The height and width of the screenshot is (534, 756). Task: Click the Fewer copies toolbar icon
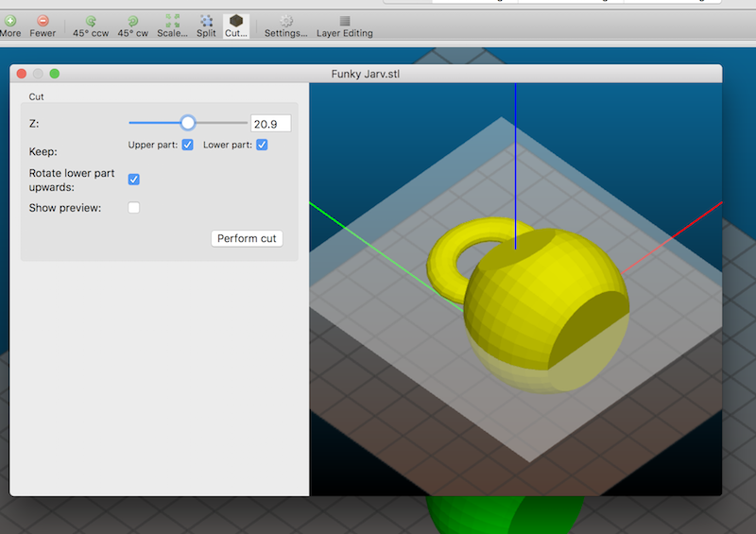click(x=43, y=21)
